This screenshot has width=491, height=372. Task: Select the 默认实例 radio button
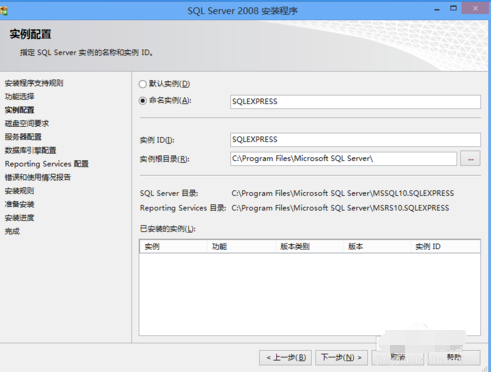click(x=143, y=84)
